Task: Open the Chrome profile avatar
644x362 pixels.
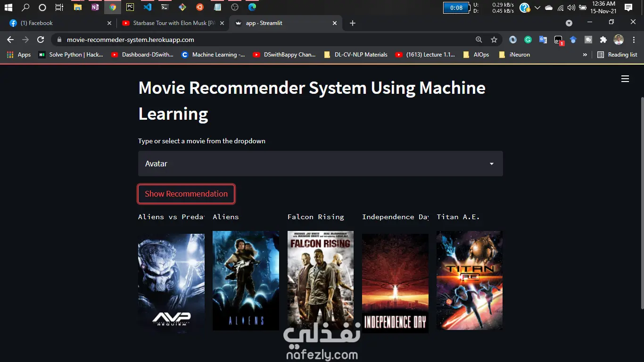Action: coord(619,40)
